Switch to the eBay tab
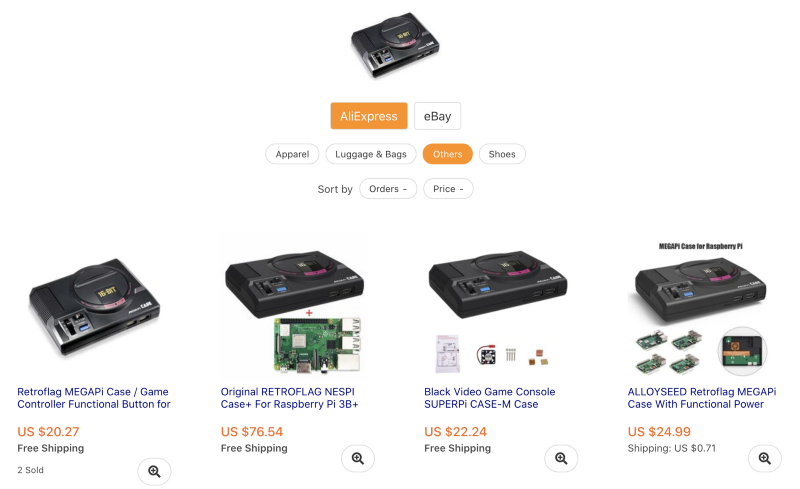This screenshot has width=800, height=489. [x=437, y=116]
